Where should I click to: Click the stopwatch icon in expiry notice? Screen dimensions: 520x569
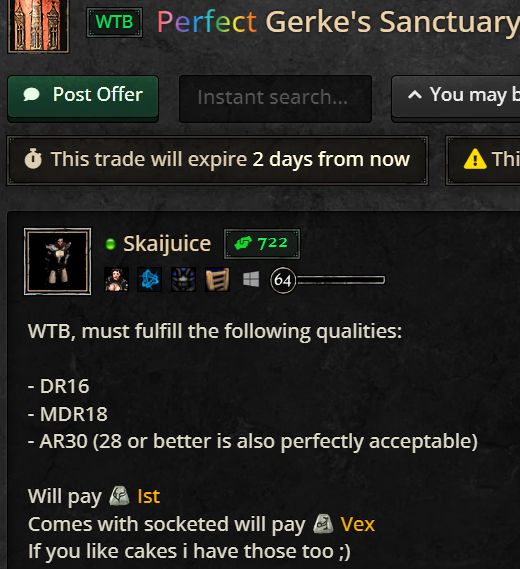(33, 159)
